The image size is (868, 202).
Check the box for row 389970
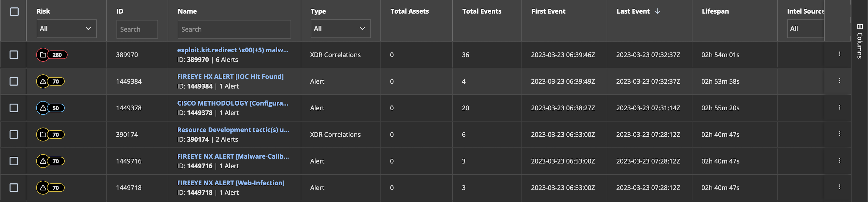point(14,55)
